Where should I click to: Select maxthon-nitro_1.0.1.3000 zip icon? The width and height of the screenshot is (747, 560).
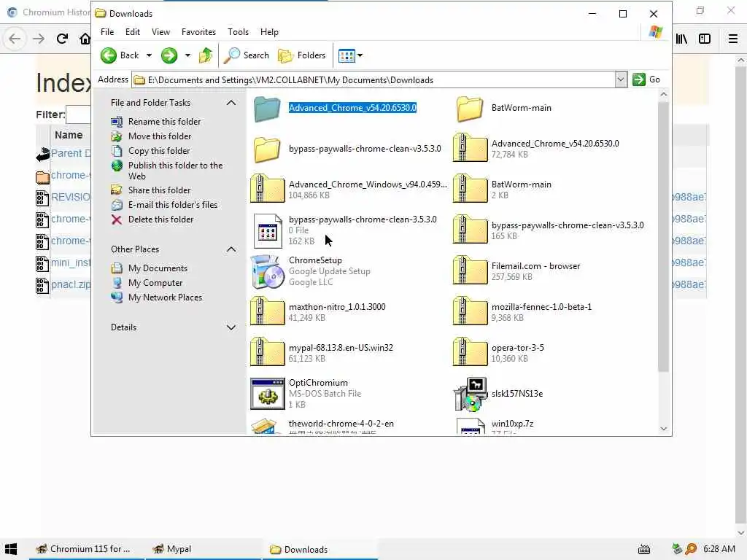pos(267,311)
